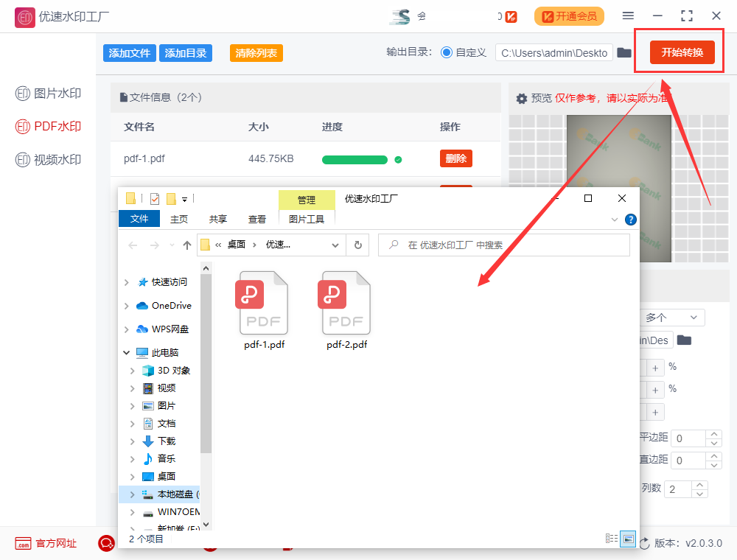Image resolution: width=737 pixels, height=560 pixels.
Task: Open the hamburger menu in title bar
Action: pyautogui.click(x=628, y=16)
